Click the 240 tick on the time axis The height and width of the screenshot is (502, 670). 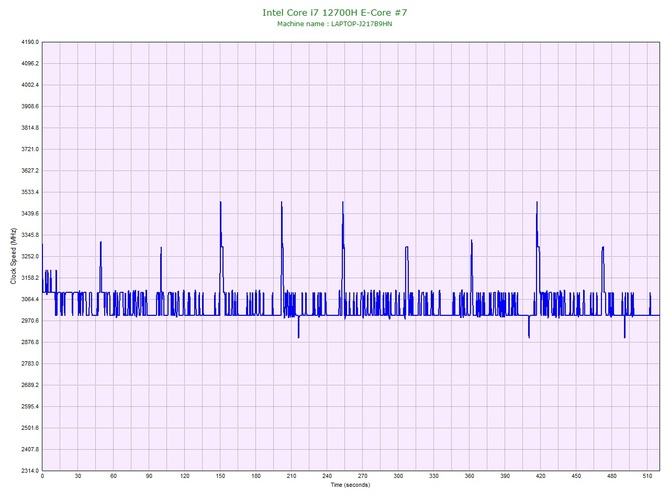(327, 476)
